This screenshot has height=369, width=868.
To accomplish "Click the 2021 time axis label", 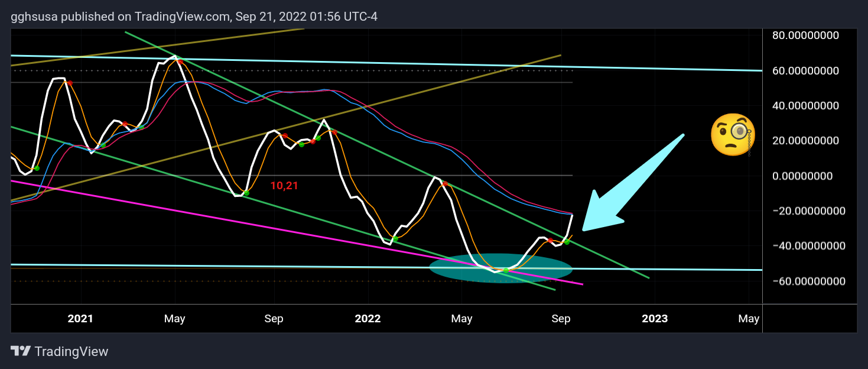I will [x=80, y=319].
